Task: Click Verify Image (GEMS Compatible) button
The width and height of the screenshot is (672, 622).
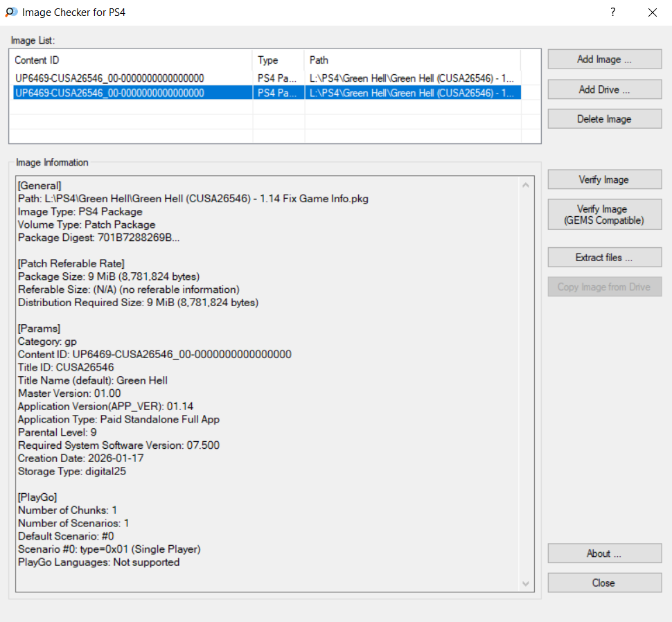Action: [604, 215]
